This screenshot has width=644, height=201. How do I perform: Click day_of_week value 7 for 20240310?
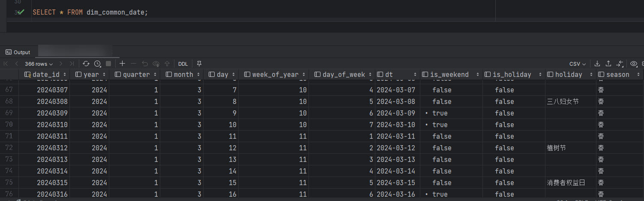[x=371, y=125]
